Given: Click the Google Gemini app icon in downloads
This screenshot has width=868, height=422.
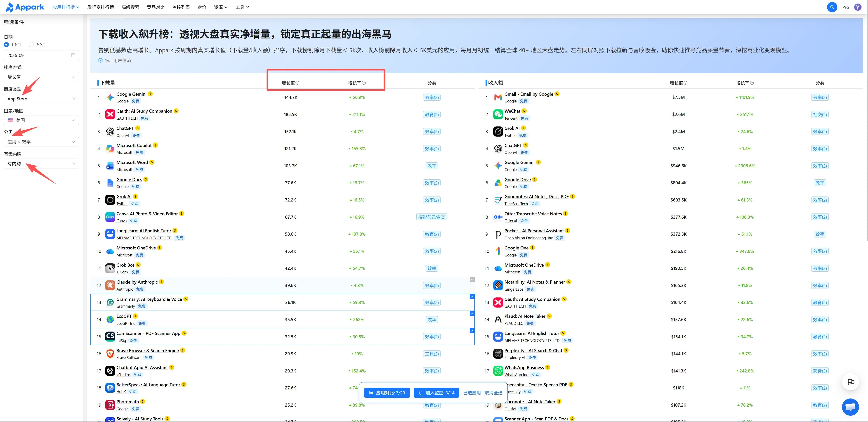Looking at the screenshot, I should pos(110,97).
